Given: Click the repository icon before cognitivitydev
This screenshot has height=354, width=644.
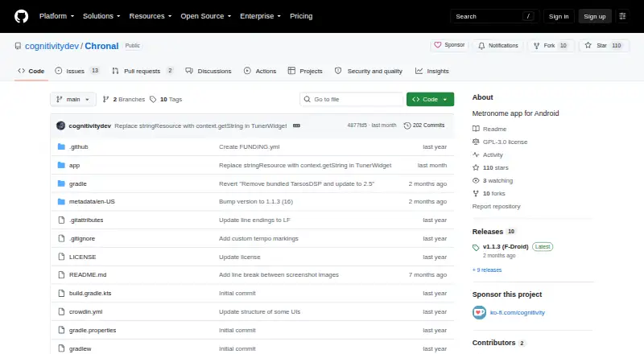Looking at the screenshot, I should [x=18, y=46].
